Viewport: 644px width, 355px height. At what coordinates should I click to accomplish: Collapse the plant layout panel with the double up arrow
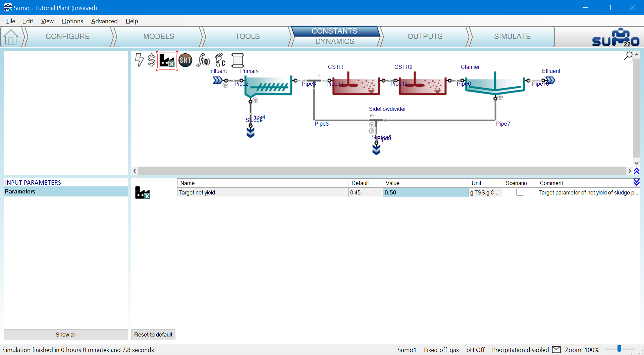coord(636,171)
